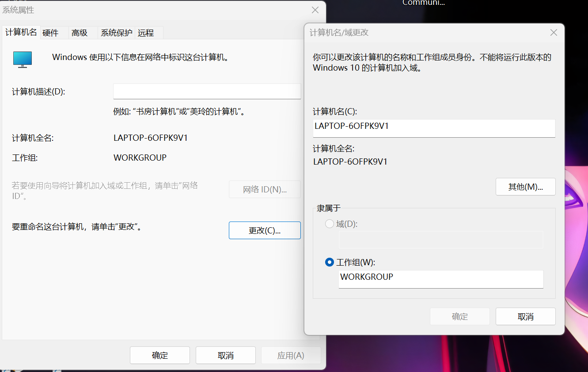588x372 pixels.
Task: Go to the 系统保护 tab
Action: (x=116, y=33)
